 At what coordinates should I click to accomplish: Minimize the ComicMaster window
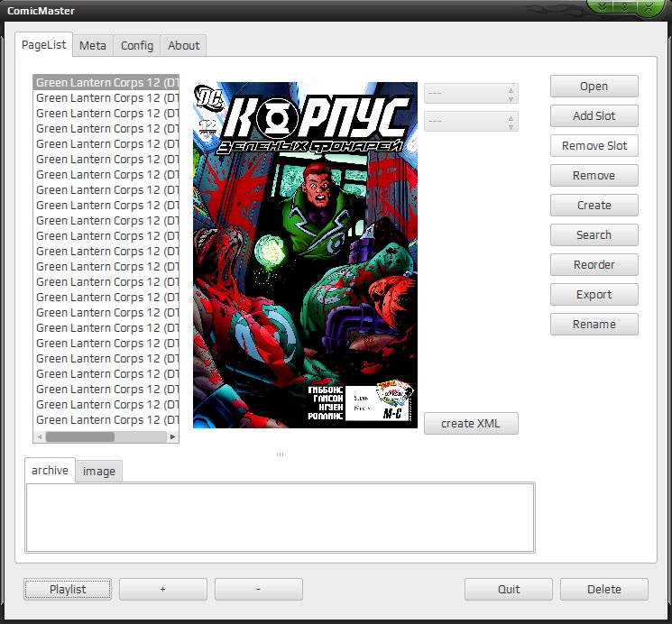point(602,6)
